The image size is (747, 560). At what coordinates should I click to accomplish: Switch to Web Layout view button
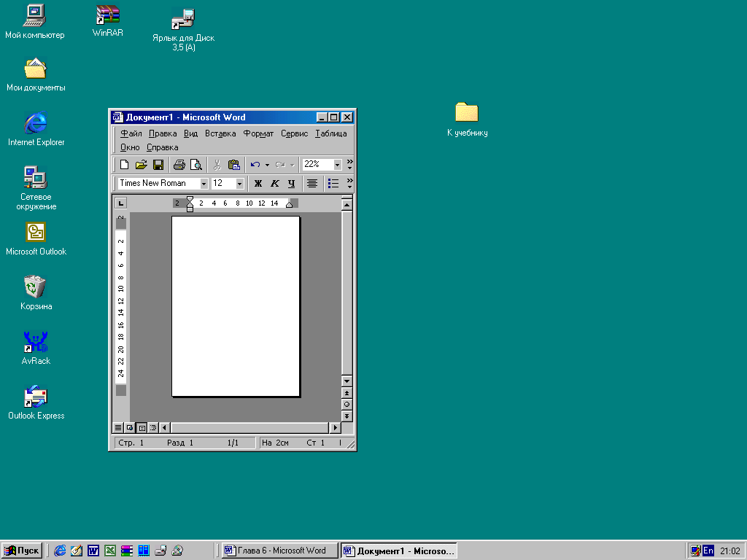point(130,427)
